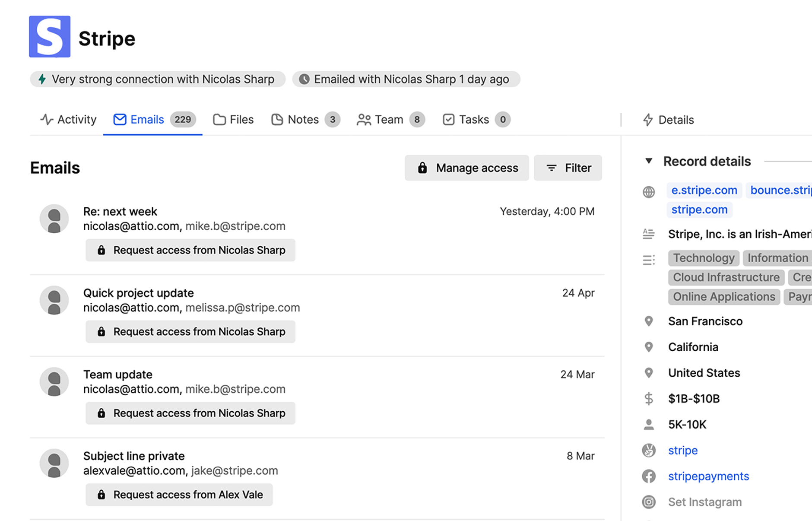This screenshot has width=812, height=521.
Task: Open the stripepayments Facebook link
Action: pyautogui.click(x=708, y=476)
